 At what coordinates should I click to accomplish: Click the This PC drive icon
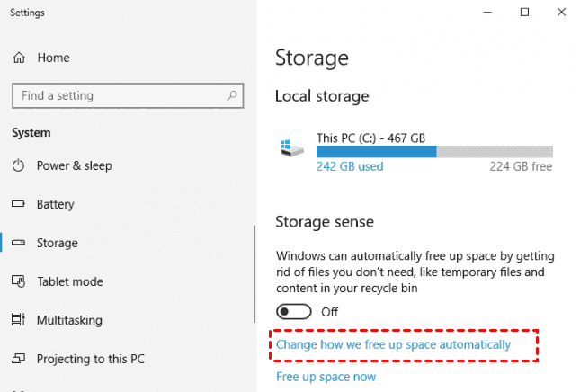pyautogui.click(x=293, y=150)
